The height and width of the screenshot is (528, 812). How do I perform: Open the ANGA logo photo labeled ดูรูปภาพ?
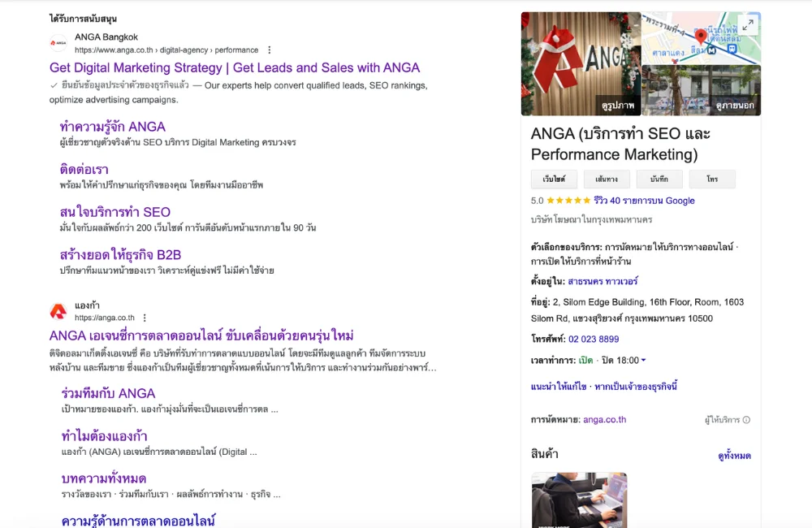(581, 63)
